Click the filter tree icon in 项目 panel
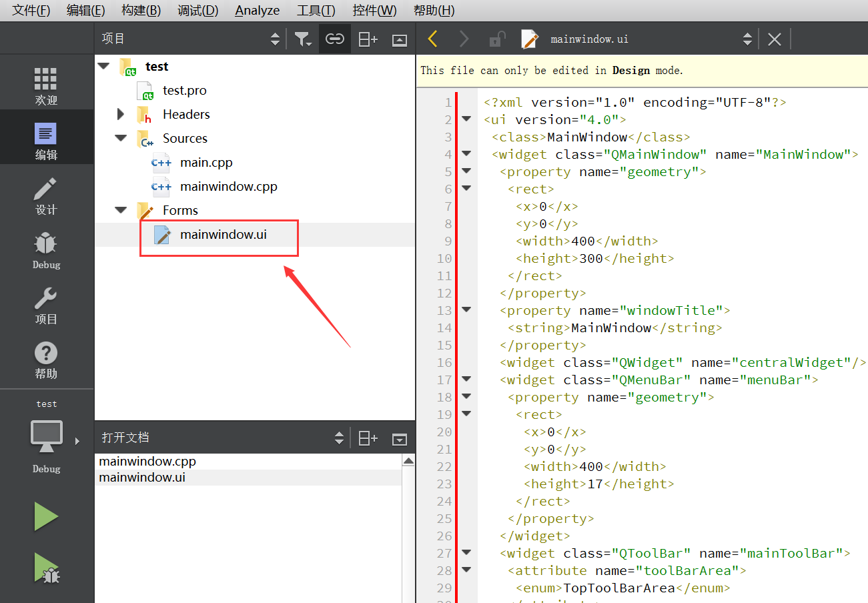 coord(303,39)
